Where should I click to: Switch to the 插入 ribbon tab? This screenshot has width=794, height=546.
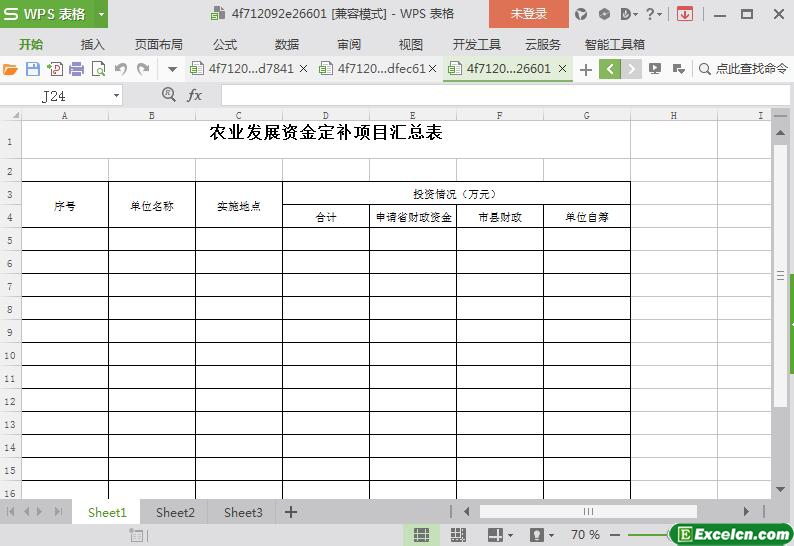pos(92,45)
